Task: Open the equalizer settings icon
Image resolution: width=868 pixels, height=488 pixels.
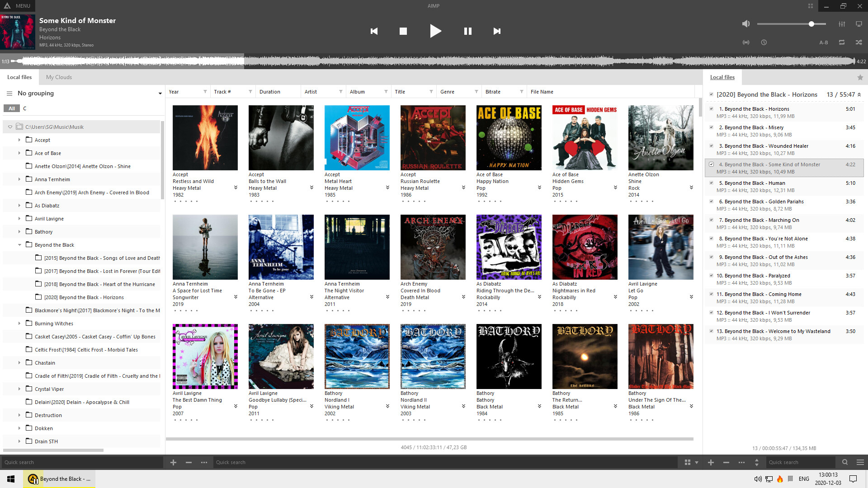Action: pos(842,24)
